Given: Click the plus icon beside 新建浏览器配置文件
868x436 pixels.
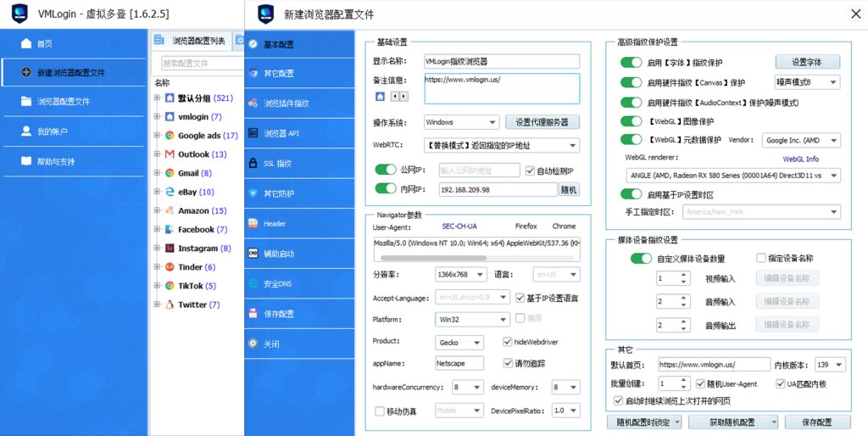Looking at the screenshot, I should click(x=25, y=73).
